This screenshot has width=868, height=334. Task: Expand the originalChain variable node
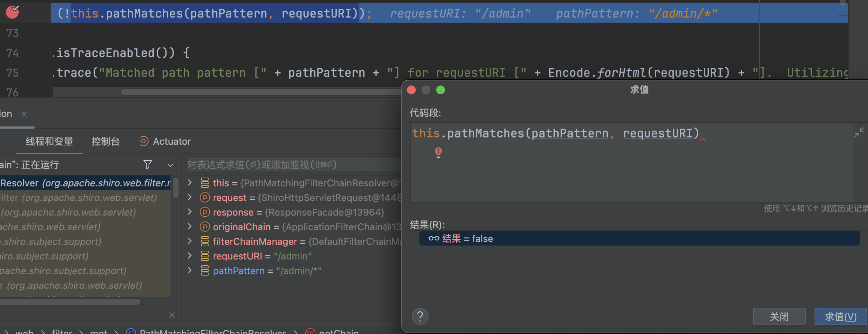[190, 227]
